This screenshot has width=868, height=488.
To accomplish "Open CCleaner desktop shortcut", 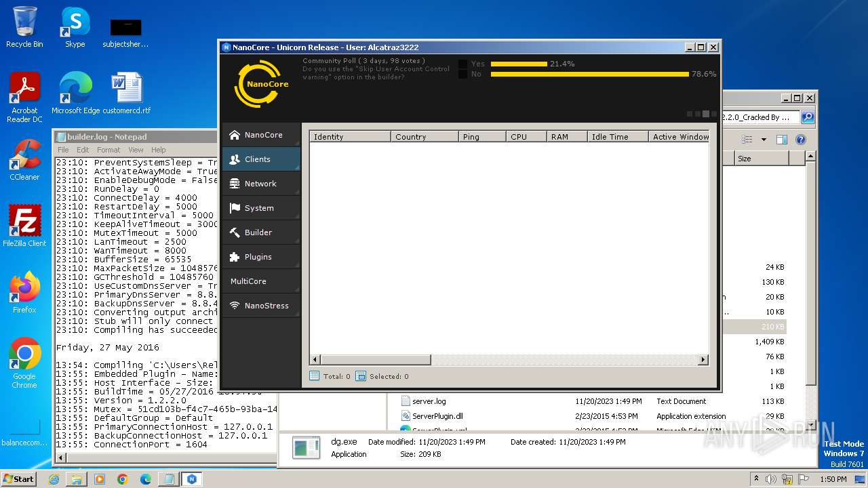I will [24, 161].
